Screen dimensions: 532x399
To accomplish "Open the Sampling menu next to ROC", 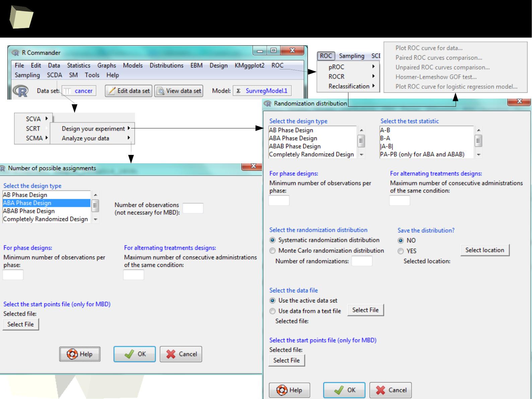I will coord(351,56).
